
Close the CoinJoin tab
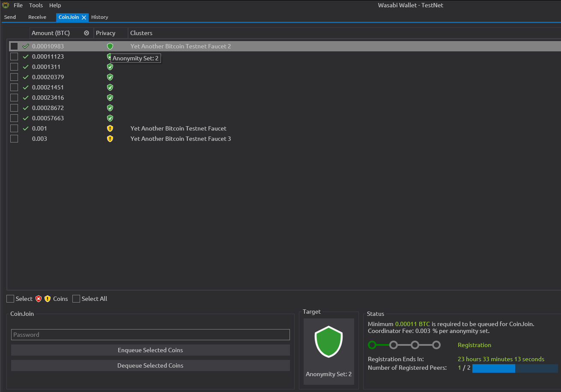(84, 18)
